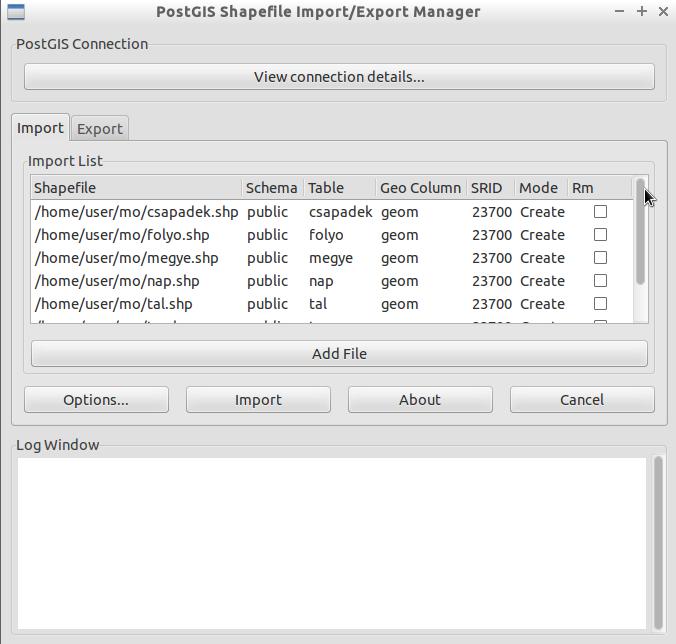Click inside the Log Window text area
This screenshot has width=676, height=644.
click(332, 543)
